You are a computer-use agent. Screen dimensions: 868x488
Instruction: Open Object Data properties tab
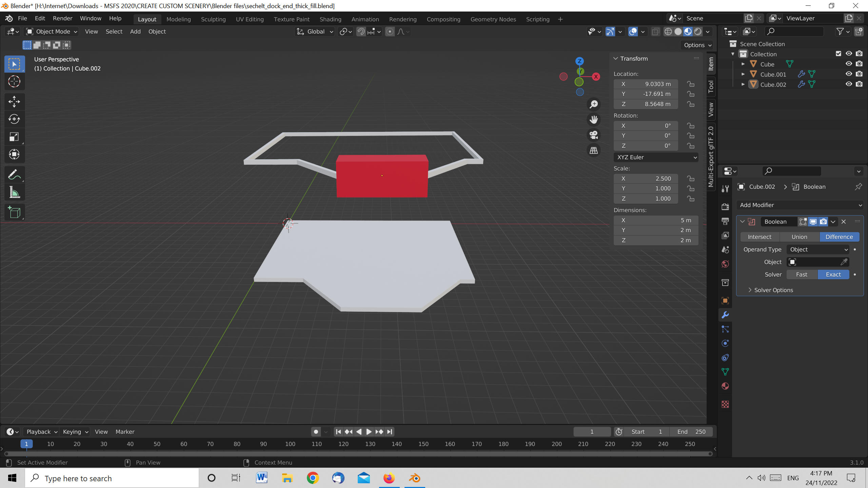725,372
